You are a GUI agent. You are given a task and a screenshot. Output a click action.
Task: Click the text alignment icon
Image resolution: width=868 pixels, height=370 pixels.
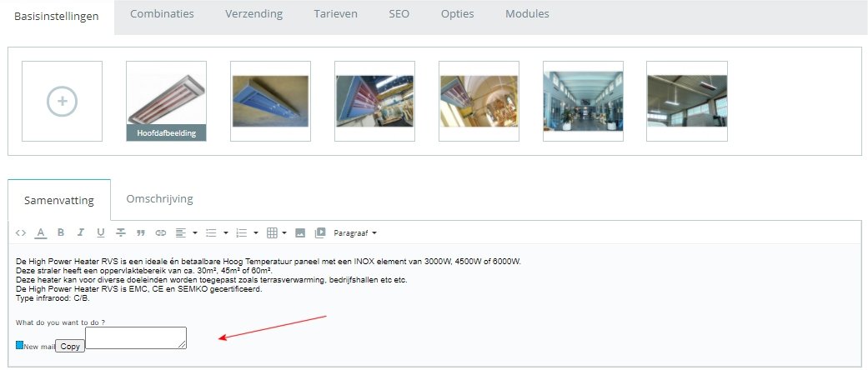[x=180, y=232]
